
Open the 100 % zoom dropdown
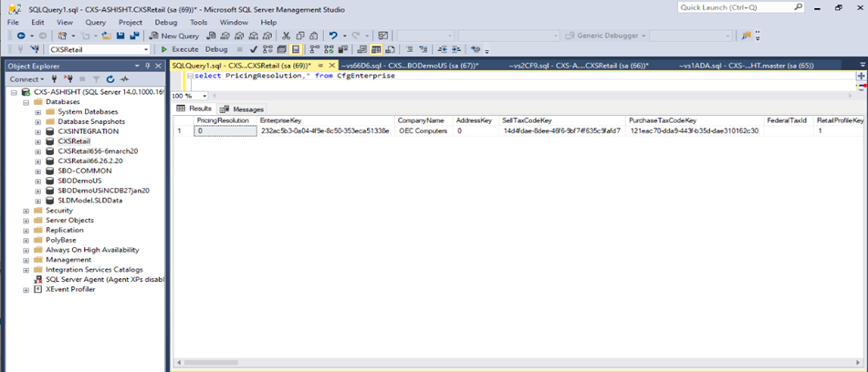(x=205, y=96)
